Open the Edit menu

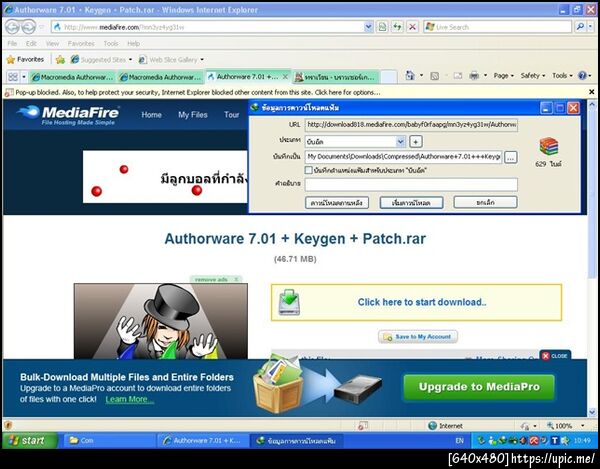coord(31,44)
